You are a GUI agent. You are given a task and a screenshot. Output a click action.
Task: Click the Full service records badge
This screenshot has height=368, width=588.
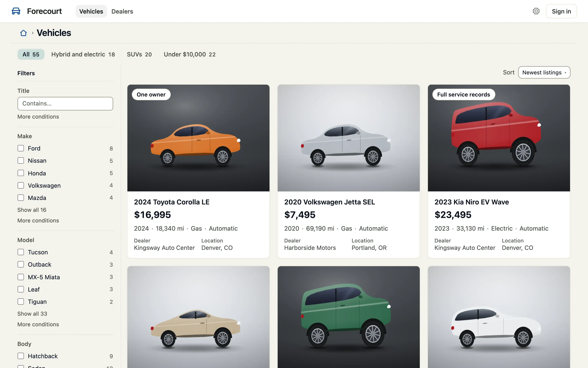click(x=464, y=94)
